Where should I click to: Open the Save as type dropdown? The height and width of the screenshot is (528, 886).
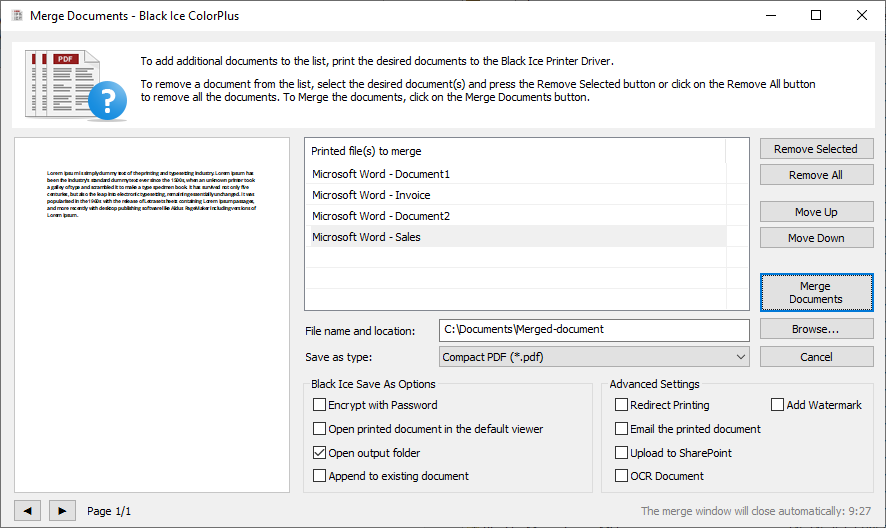[x=594, y=357]
